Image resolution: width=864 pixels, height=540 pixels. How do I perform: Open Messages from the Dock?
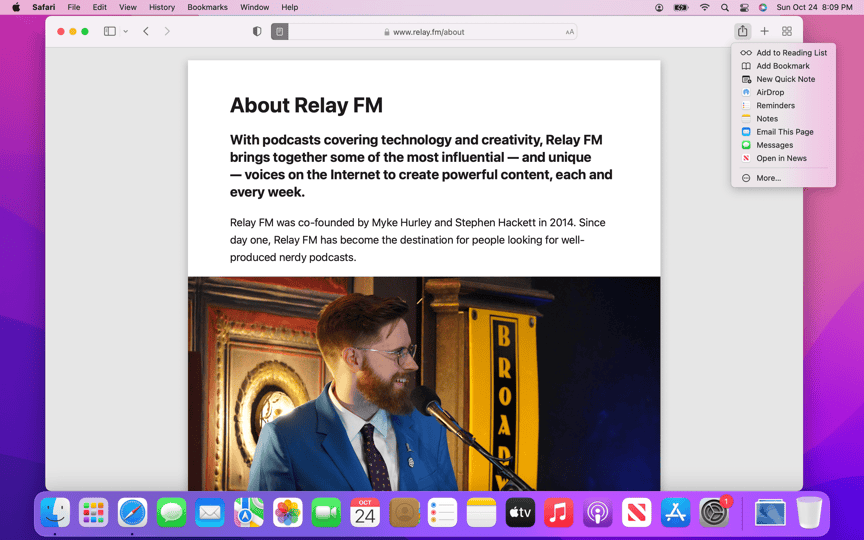tap(171, 512)
